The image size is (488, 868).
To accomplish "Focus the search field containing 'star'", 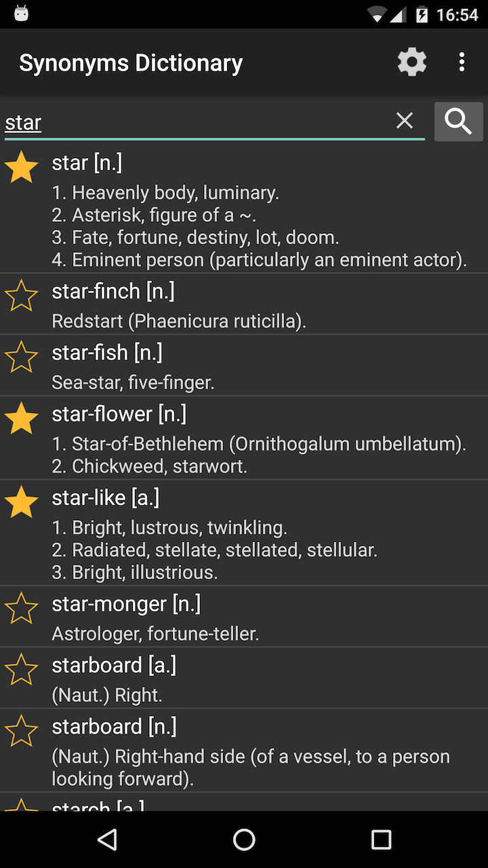I will point(197,122).
